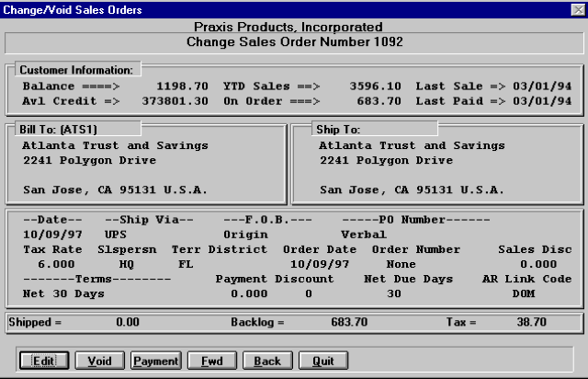Click the Edit button

tap(44, 361)
